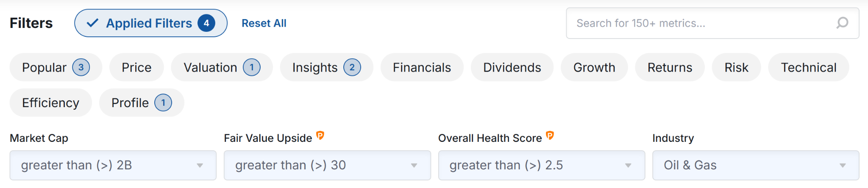Show the Financials filter category
Viewport: 868px width, 188px height.
pyautogui.click(x=422, y=67)
